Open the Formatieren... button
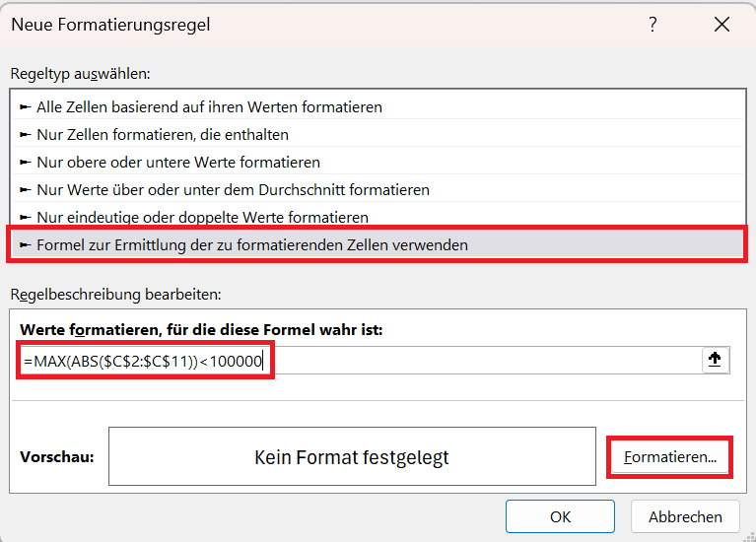Image resolution: width=756 pixels, height=542 pixels. point(669,456)
